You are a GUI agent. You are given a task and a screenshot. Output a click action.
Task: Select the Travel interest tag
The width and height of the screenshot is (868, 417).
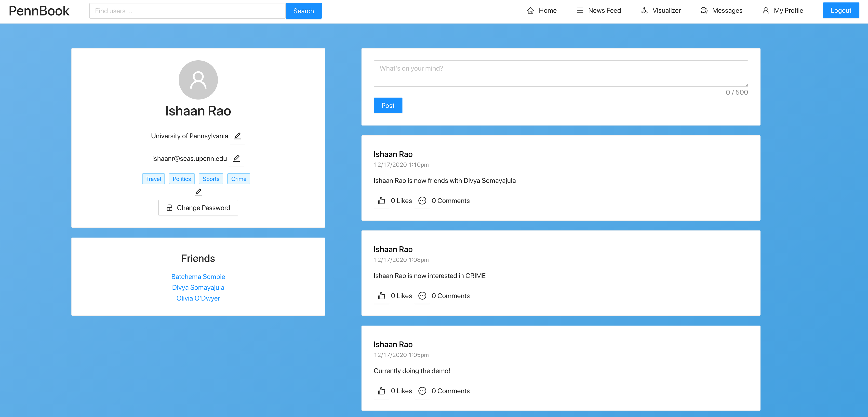tap(153, 179)
